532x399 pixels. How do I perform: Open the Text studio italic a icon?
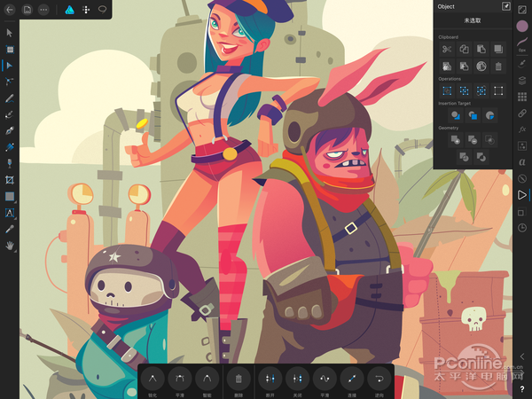522,162
